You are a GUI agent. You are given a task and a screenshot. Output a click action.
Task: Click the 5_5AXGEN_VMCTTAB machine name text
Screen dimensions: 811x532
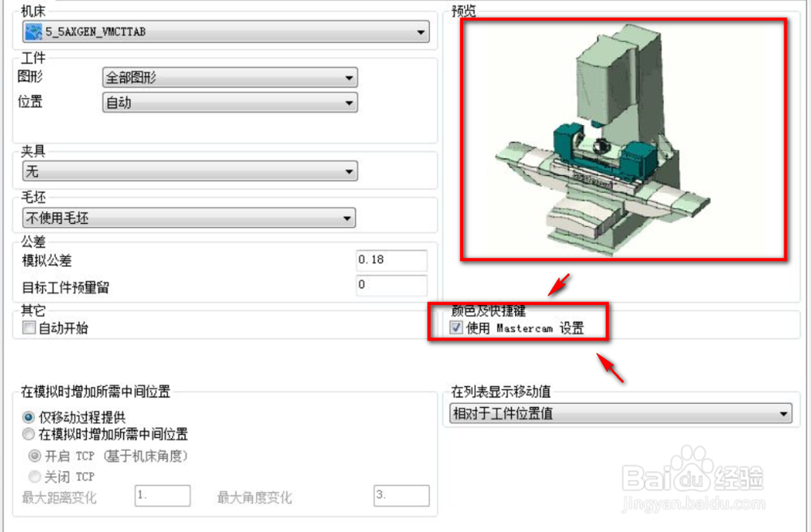95,32
